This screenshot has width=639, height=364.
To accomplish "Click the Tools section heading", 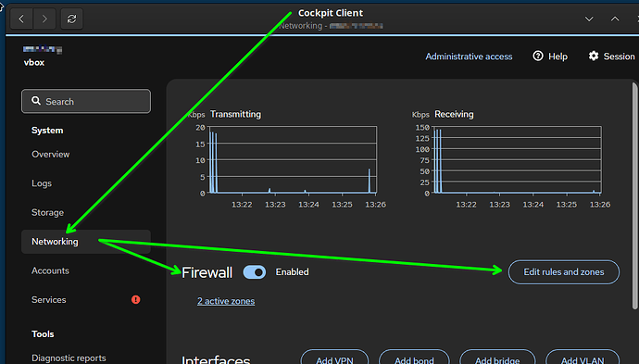I will [43, 333].
